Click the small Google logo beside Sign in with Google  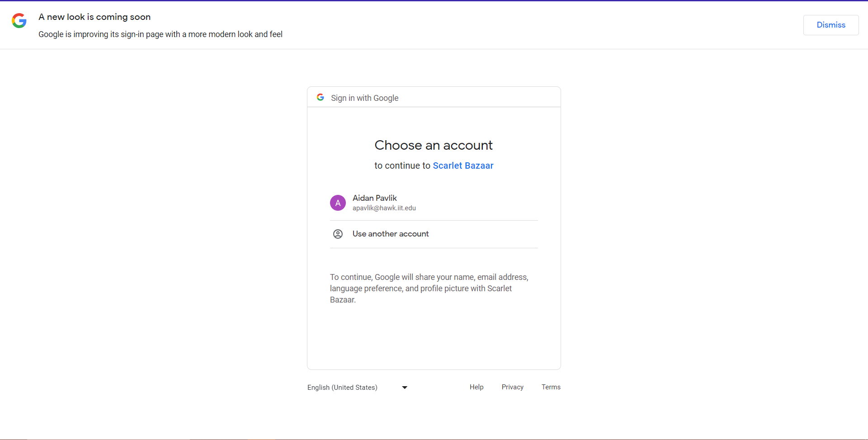pos(321,97)
